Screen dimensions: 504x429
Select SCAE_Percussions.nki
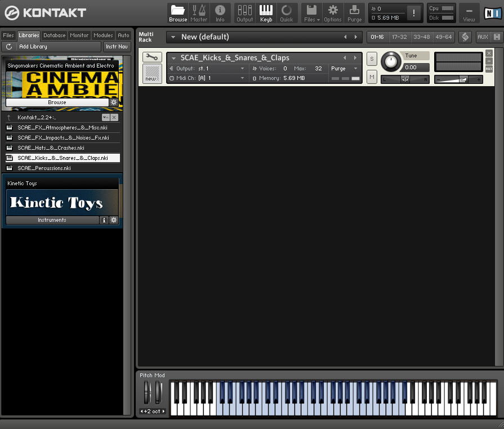pos(63,168)
